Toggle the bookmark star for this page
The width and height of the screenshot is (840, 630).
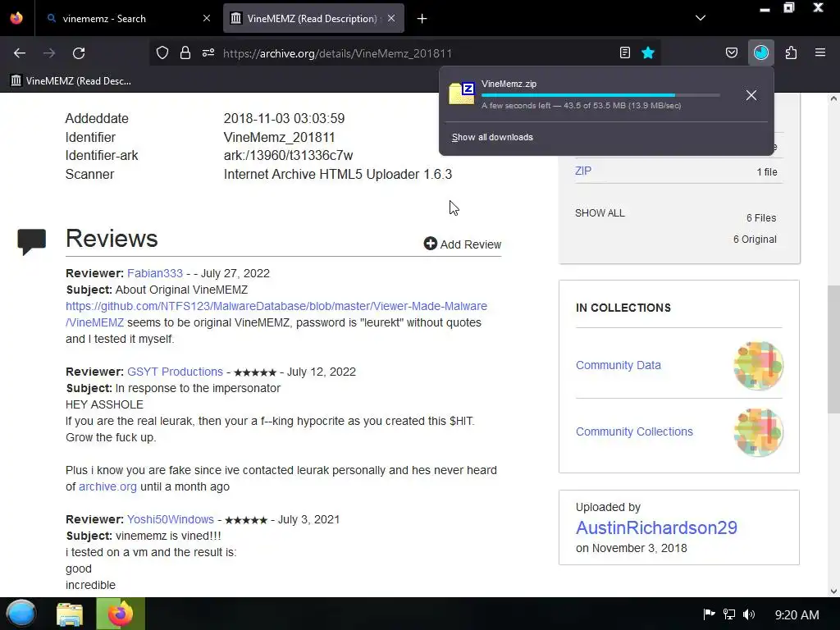pyautogui.click(x=648, y=52)
